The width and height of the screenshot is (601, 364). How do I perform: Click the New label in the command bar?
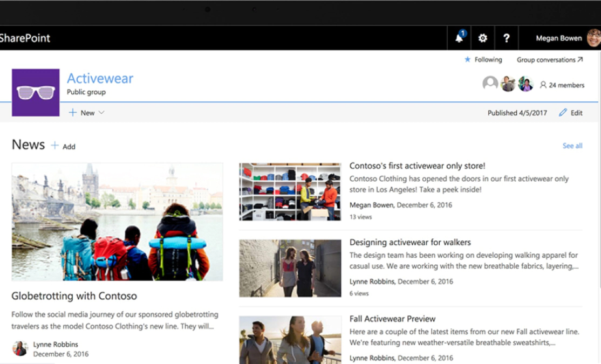[x=87, y=113]
